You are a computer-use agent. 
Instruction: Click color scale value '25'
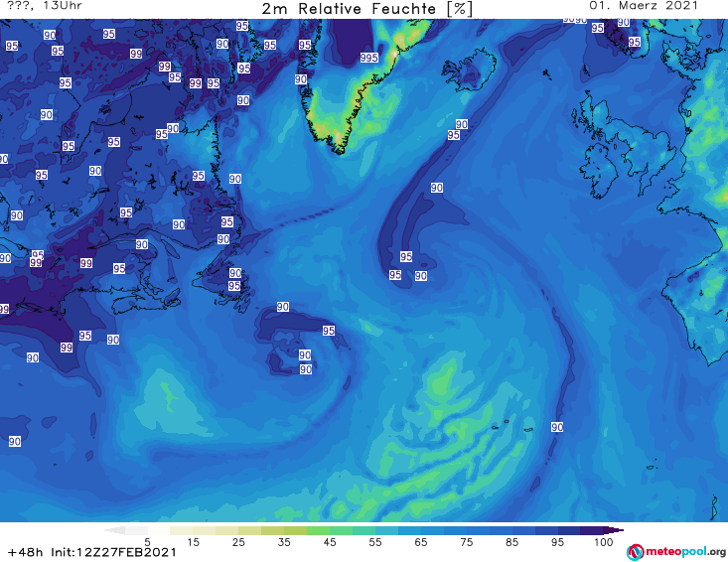(x=238, y=542)
